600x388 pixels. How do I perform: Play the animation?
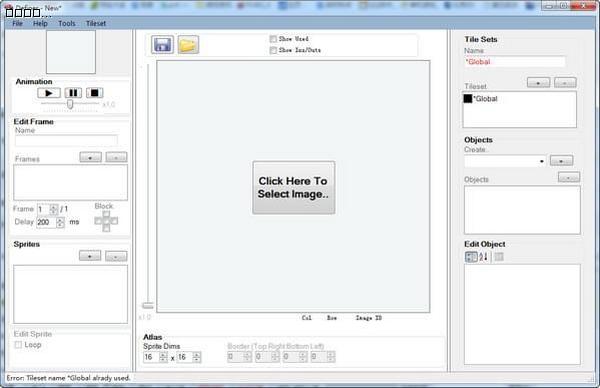[49, 93]
